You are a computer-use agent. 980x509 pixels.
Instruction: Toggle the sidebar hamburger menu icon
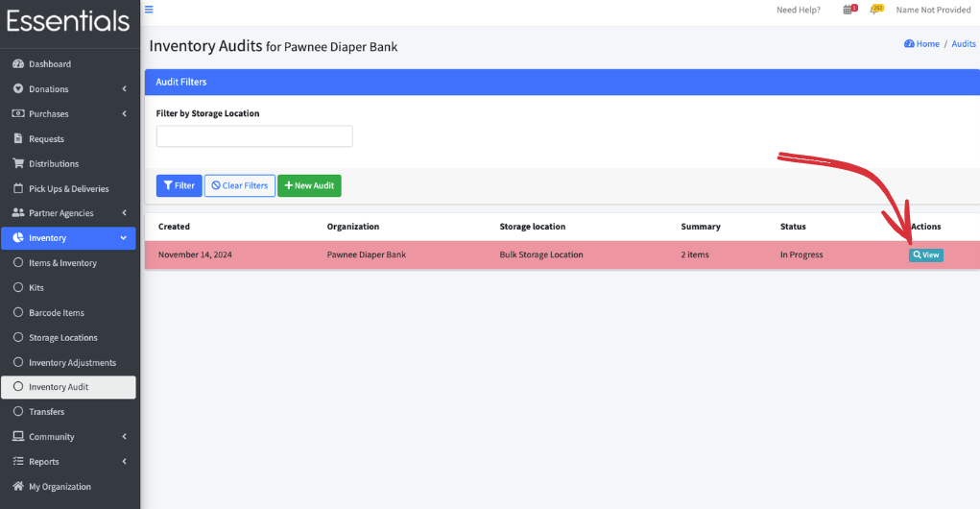149,10
